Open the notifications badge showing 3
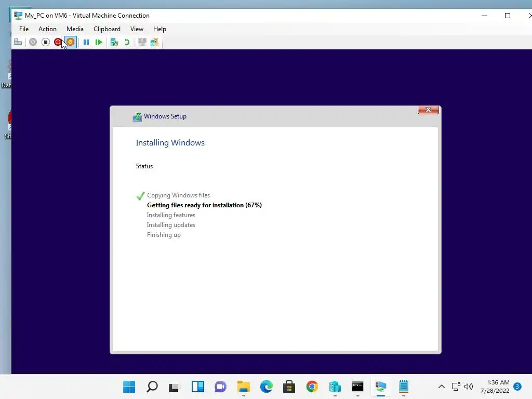 click(x=517, y=387)
